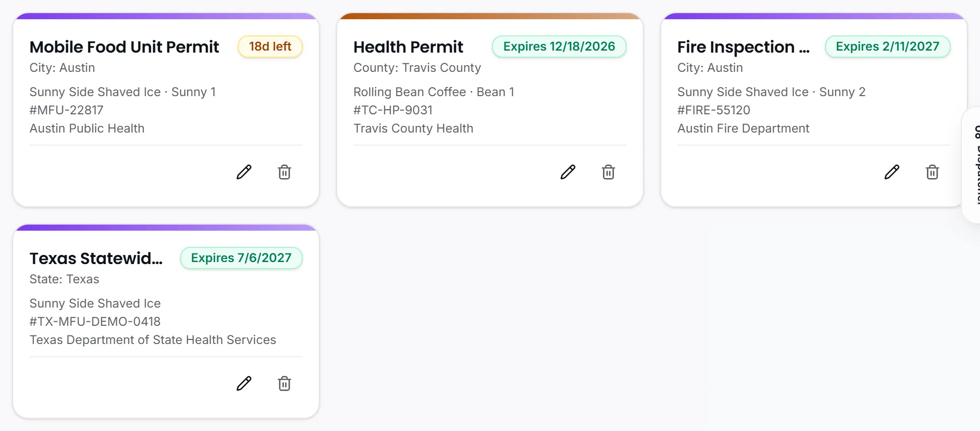The width and height of the screenshot is (980, 431).
Task: Delete the Health Permit card
Action: tap(608, 172)
